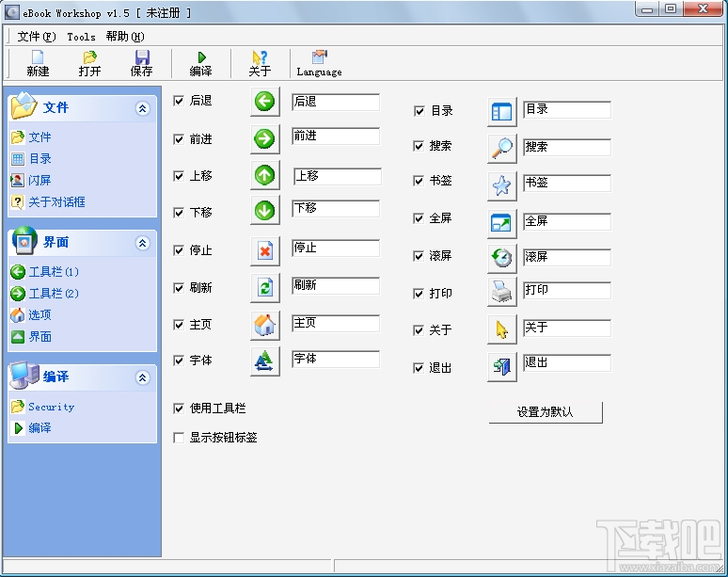Click the 搜索 magnifier icon button
The width and height of the screenshot is (728, 577).
pyautogui.click(x=502, y=149)
